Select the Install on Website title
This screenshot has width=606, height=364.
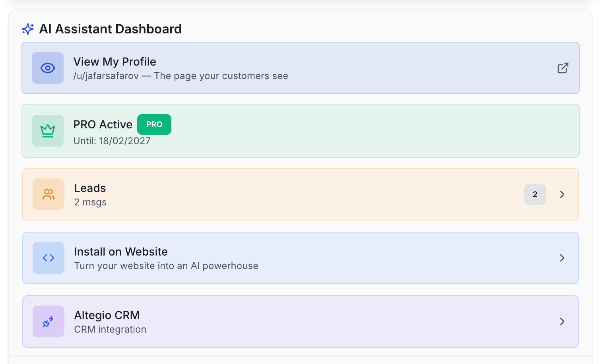(x=121, y=252)
